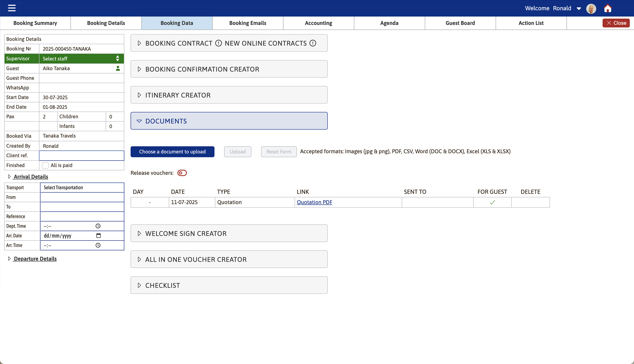Click the Supervisor staff selector stepper arrows
The image size is (634, 364).
tap(117, 59)
